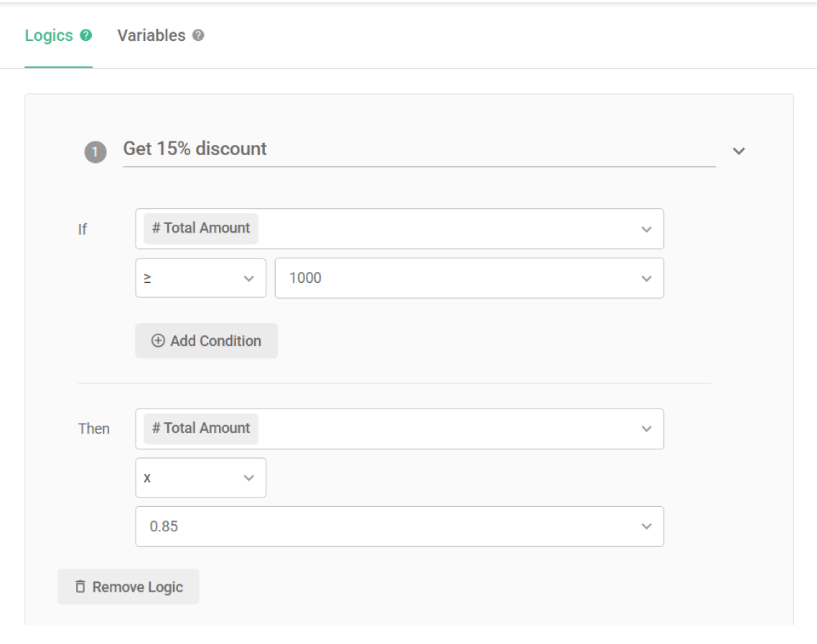Screen dimensions: 817x644
Task: Select the Total Amount tag in Then row
Action: pyautogui.click(x=201, y=429)
